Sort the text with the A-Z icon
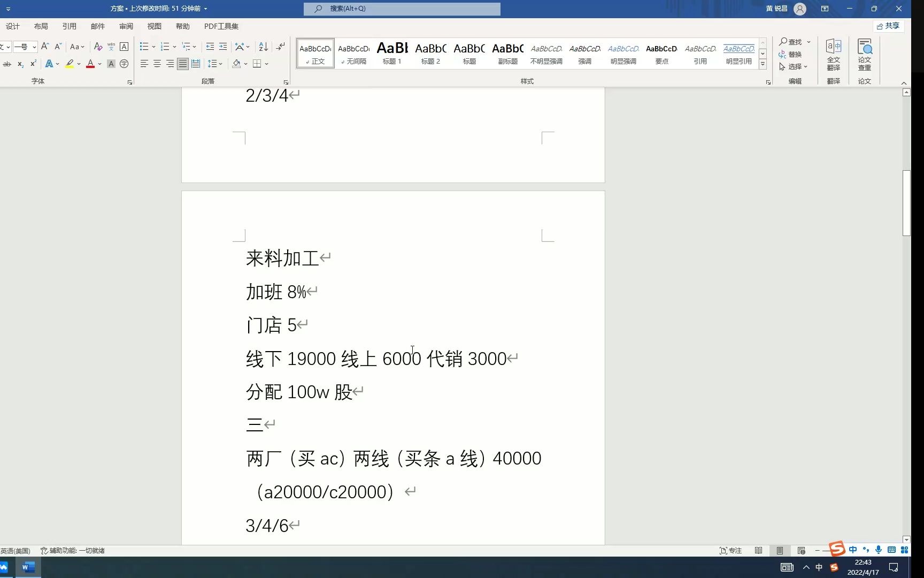 point(263,47)
